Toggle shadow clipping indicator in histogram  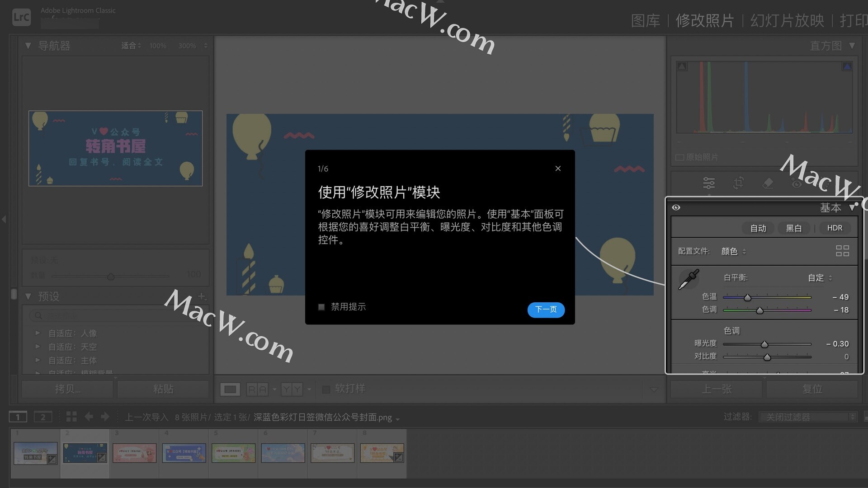click(x=682, y=66)
